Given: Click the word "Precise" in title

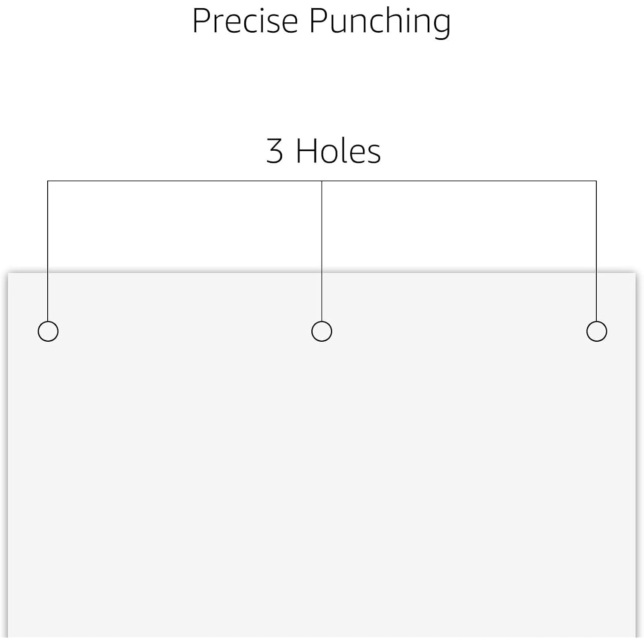Looking at the screenshot, I should (x=245, y=20).
